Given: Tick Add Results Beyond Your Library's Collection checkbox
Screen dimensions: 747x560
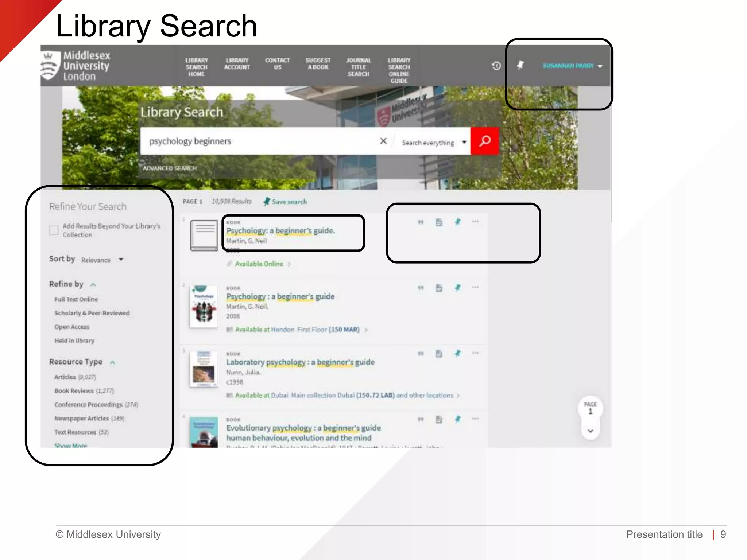Looking at the screenshot, I should pyautogui.click(x=54, y=230).
